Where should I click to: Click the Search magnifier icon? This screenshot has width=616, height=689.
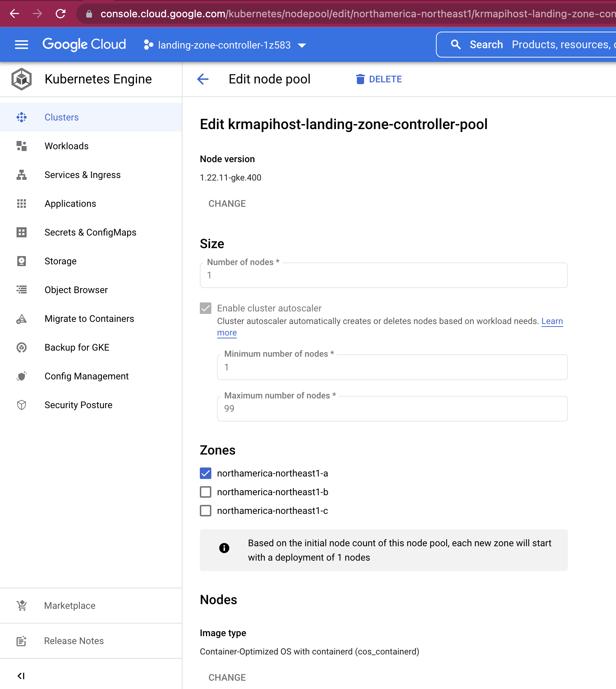point(456,44)
